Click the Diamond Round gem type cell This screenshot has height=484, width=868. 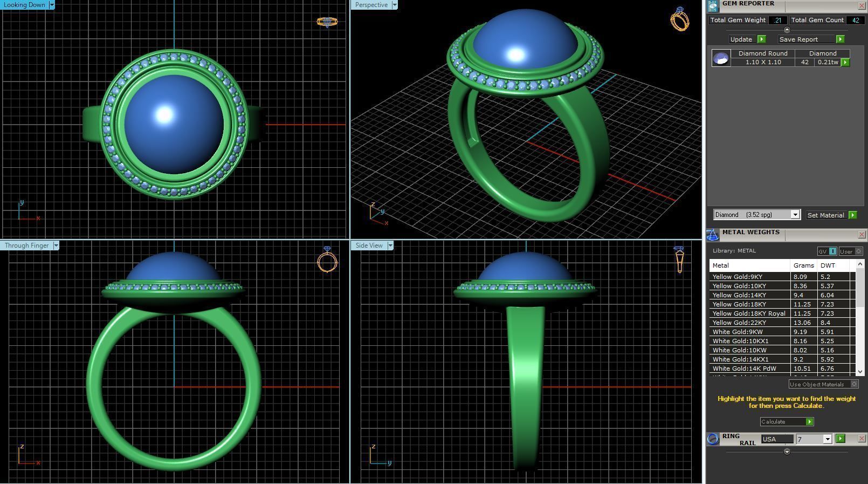763,53
